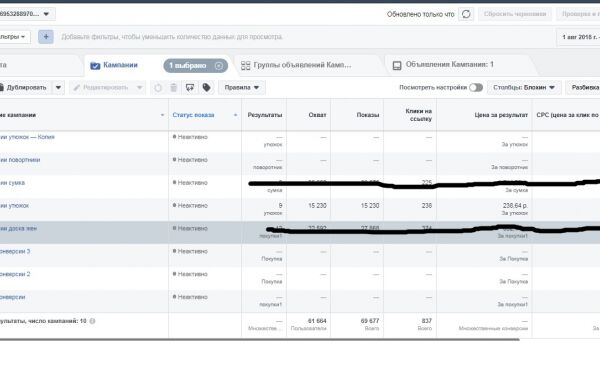Click total impressions value '69 677'

pos(370,321)
